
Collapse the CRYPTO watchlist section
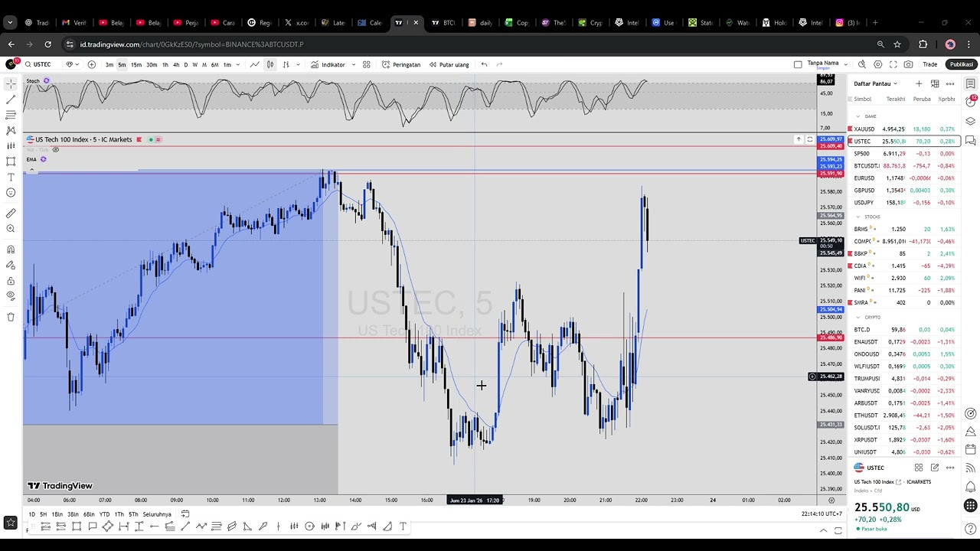858,317
